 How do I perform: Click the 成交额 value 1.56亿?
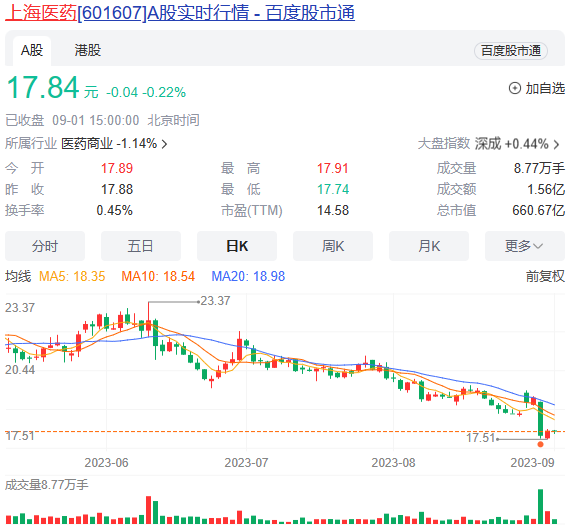[x=546, y=189]
